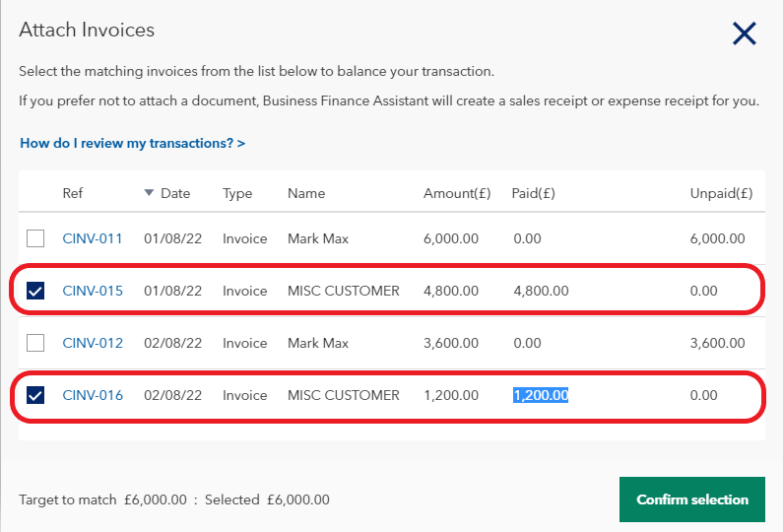
Task: Tick the checkbox for CINV-011
Action: point(35,238)
